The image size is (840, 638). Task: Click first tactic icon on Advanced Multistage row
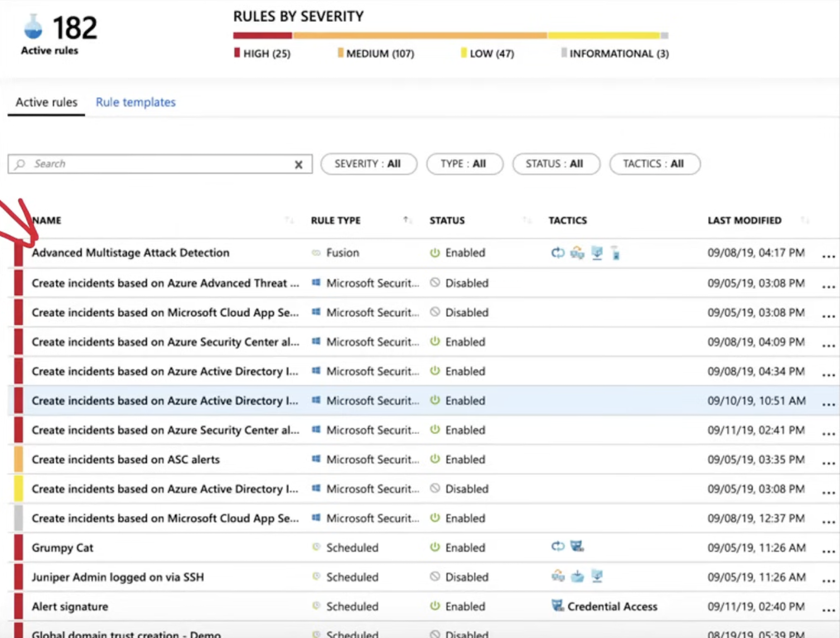(557, 253)
